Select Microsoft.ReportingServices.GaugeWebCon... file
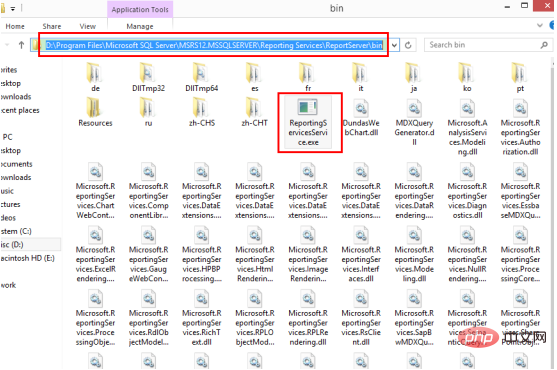Viewport: 557px width, 370px height. pyautogui.click(x=148, y=255)
